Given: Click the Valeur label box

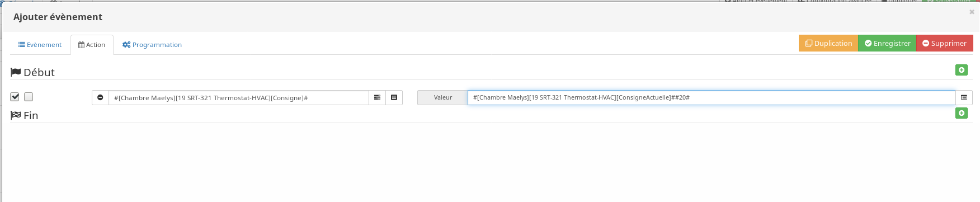Looking at the screenshot, I should (x=442, y=97).
